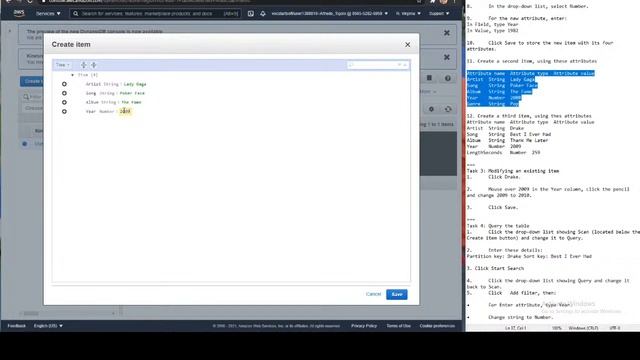640x360 pixels.
Task: Click the 100% zoom indicator in Notepad status bar
Action: (x=557, y=328)
